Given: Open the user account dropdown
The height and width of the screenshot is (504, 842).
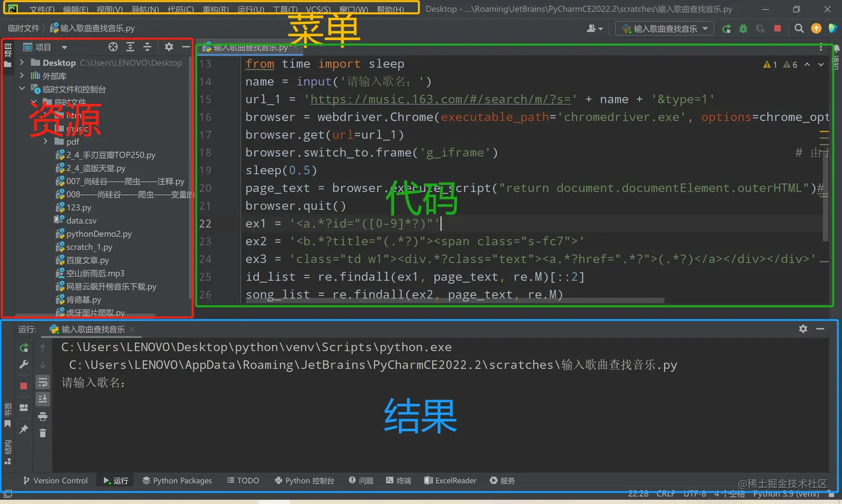Looking at the screenshot, I should coord(594,28).
